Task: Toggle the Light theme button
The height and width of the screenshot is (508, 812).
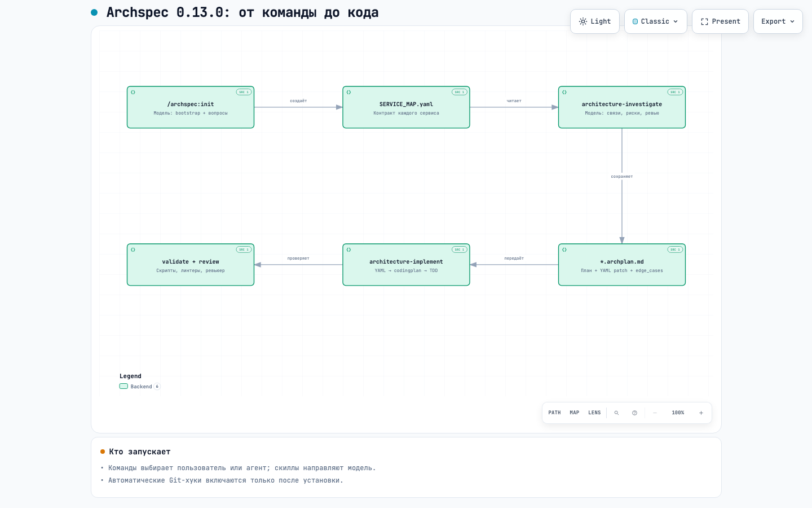Action: click(x=595, y=21)
